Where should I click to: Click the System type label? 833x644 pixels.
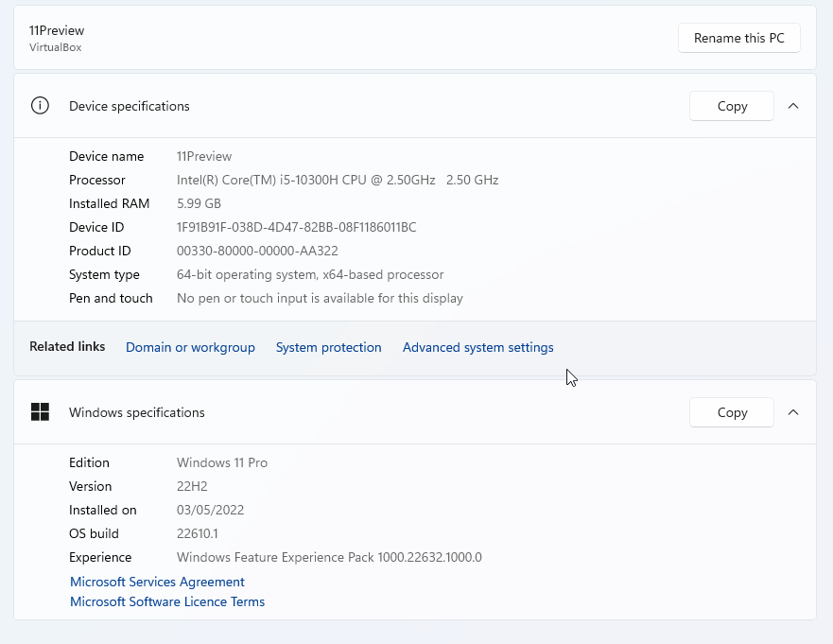[104, 274]
